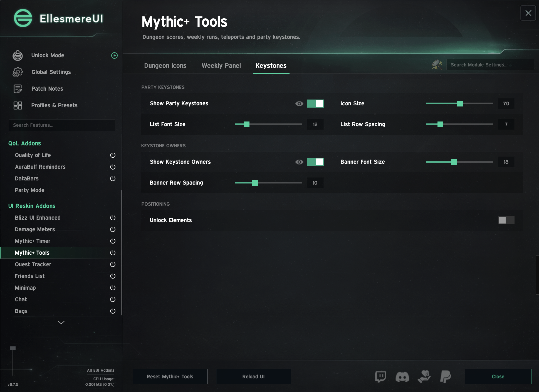Open Patch Notes in the sidebar

click(47, 89)
